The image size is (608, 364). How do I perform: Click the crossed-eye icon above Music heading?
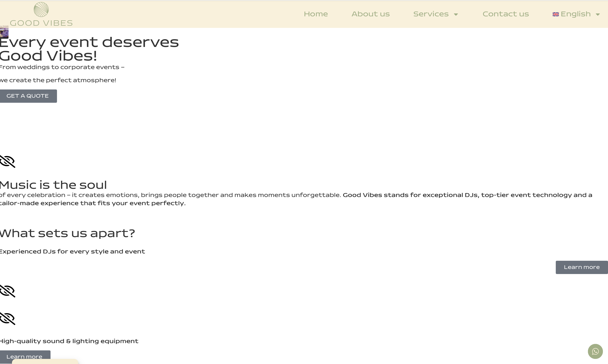(x=8, y=161)
